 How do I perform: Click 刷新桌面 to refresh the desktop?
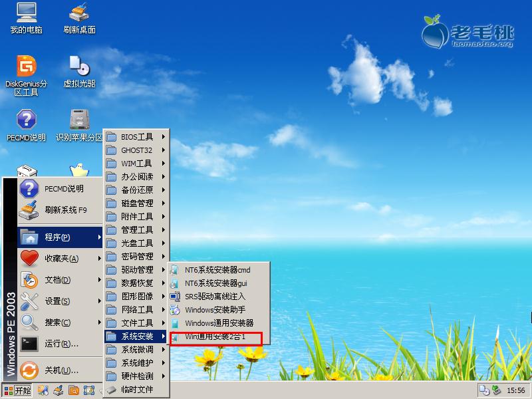click(78, 17)
